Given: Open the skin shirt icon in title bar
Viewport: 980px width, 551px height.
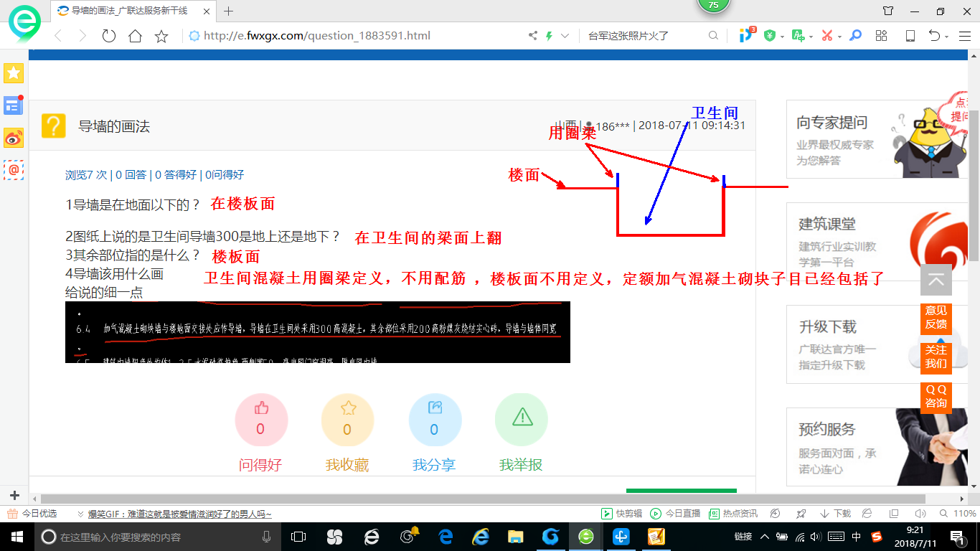Looking at the screenshot, I should click(888, 11).
